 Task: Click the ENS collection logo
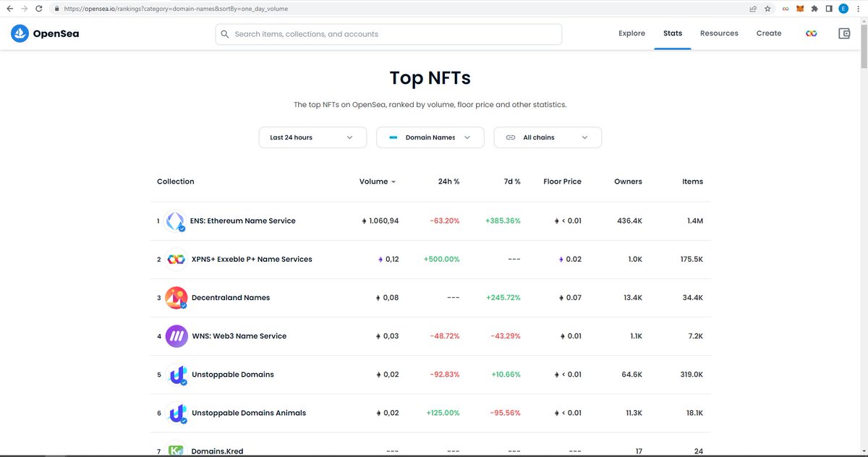[176, 221]
